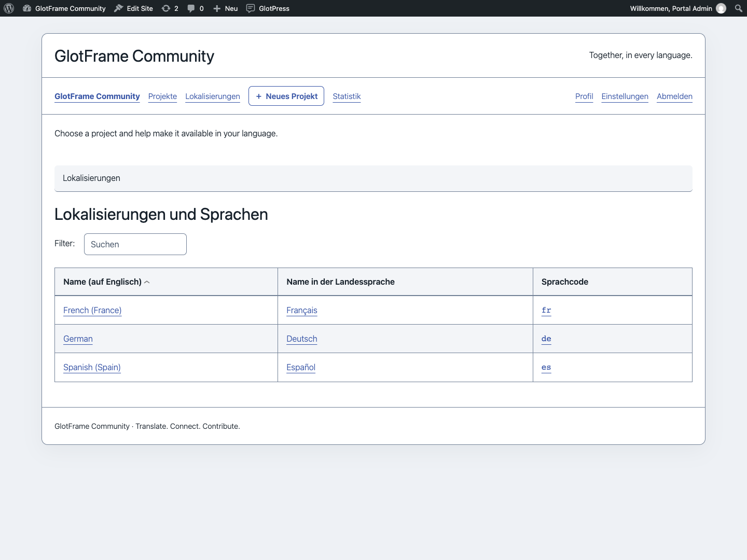This screenshot has height=560, width=747.
Task: Click the Edit Site pin icon
Action: tap(119, 8)
